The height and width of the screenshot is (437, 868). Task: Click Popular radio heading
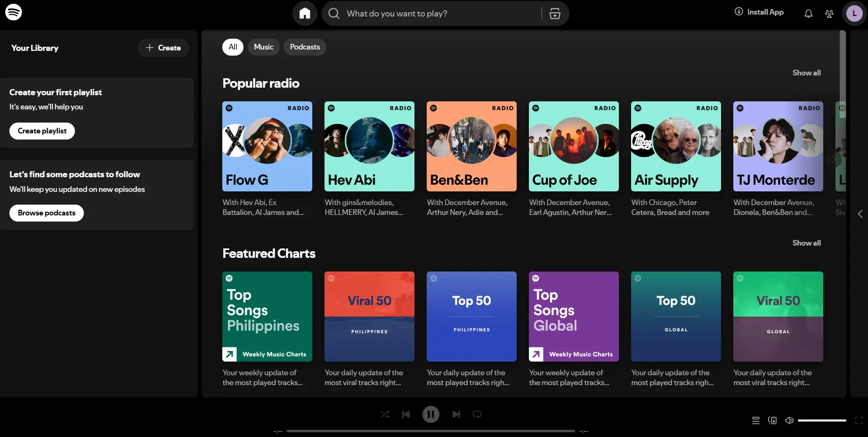click(260, 83)
